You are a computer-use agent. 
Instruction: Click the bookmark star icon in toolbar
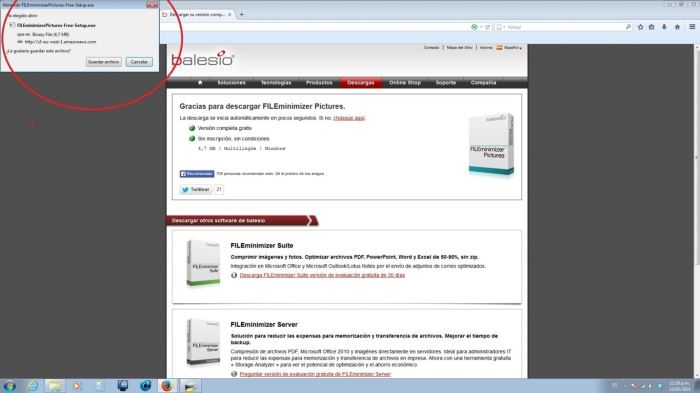coord(640,27)
